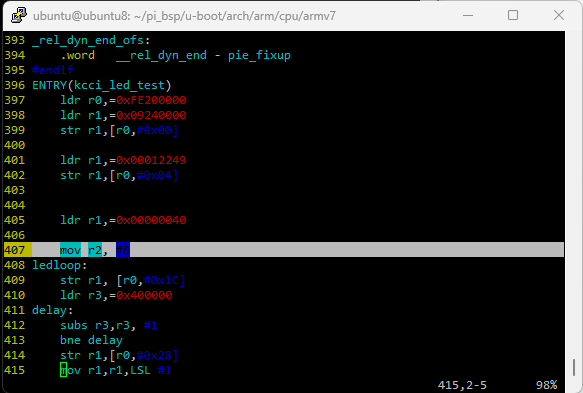Close the PuTTY terminal window

tap(559, 15)
